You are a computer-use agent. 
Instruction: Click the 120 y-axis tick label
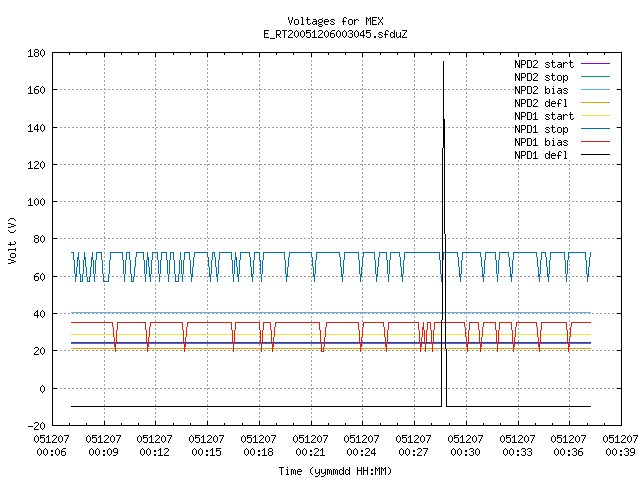point(36,165)
